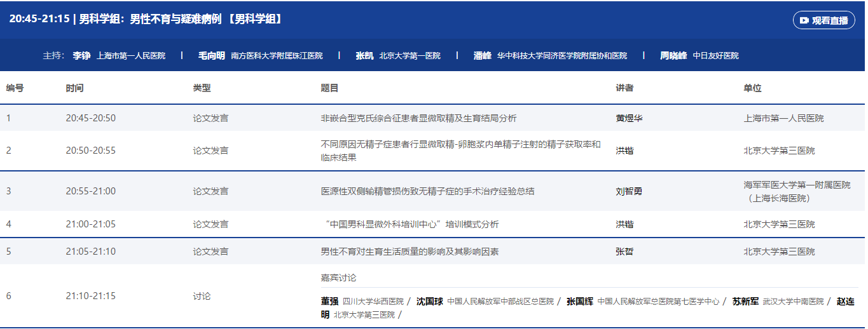Select panelist 张国辉 in 嘉宾讨论

coord(580,302)
